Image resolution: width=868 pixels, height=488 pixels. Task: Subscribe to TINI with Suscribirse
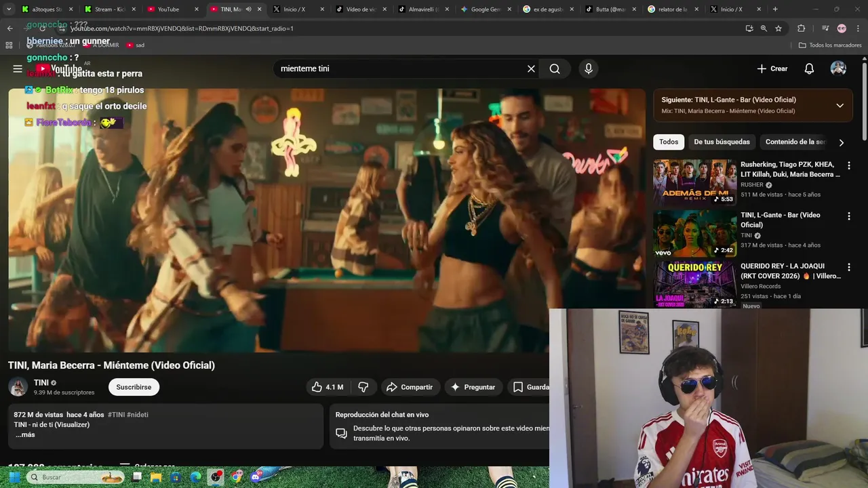tap(134, 387)
